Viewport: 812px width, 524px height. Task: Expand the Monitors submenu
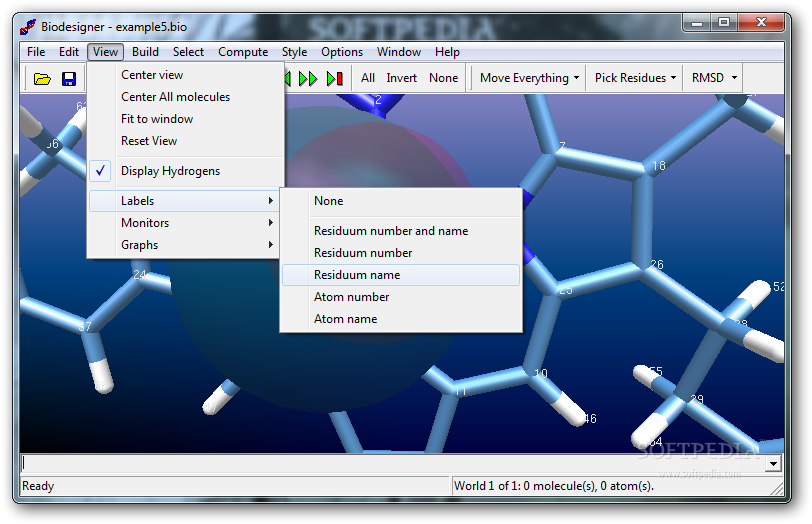click(185, 223)
